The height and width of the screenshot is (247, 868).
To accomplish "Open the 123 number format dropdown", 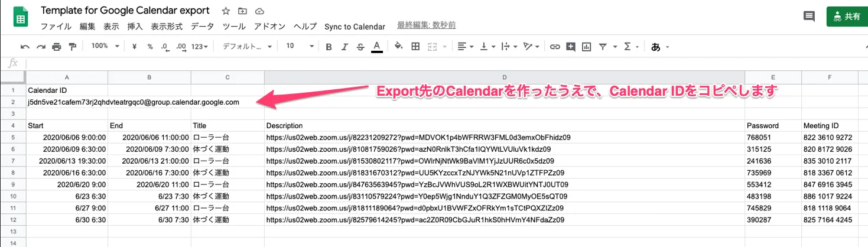I will tap(200, 47).
